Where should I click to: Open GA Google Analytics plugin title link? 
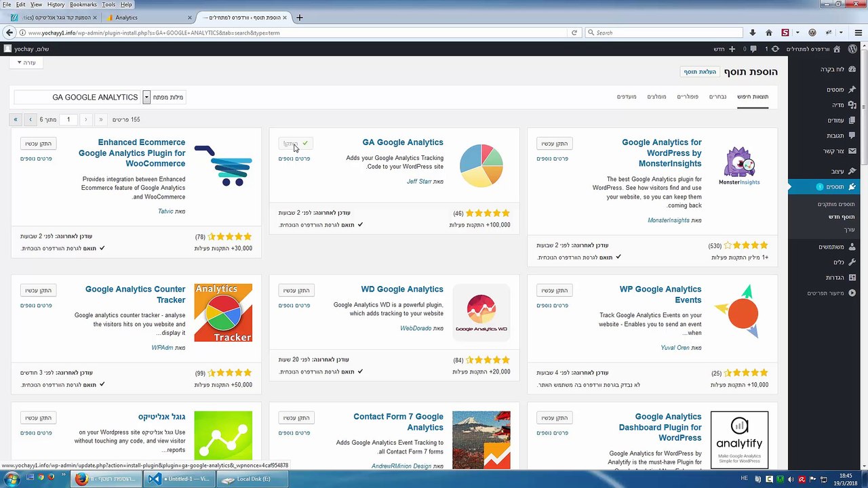[x=403, y=142]
